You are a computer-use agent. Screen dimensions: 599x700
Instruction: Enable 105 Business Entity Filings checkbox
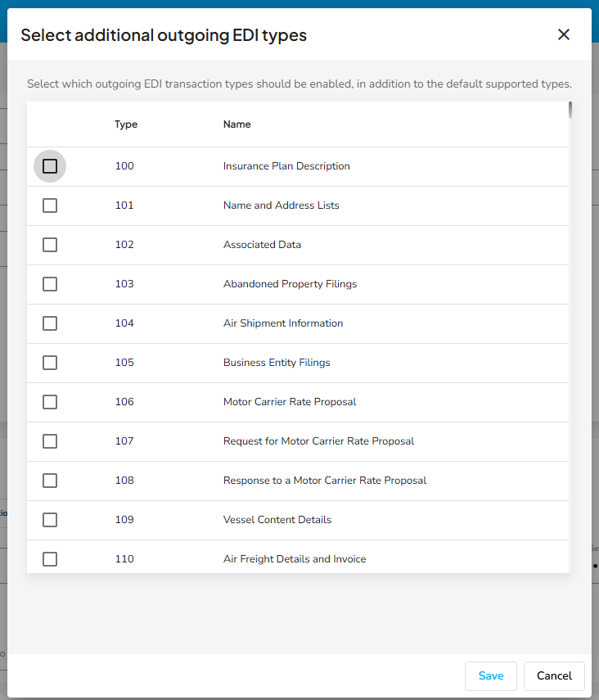50,363
